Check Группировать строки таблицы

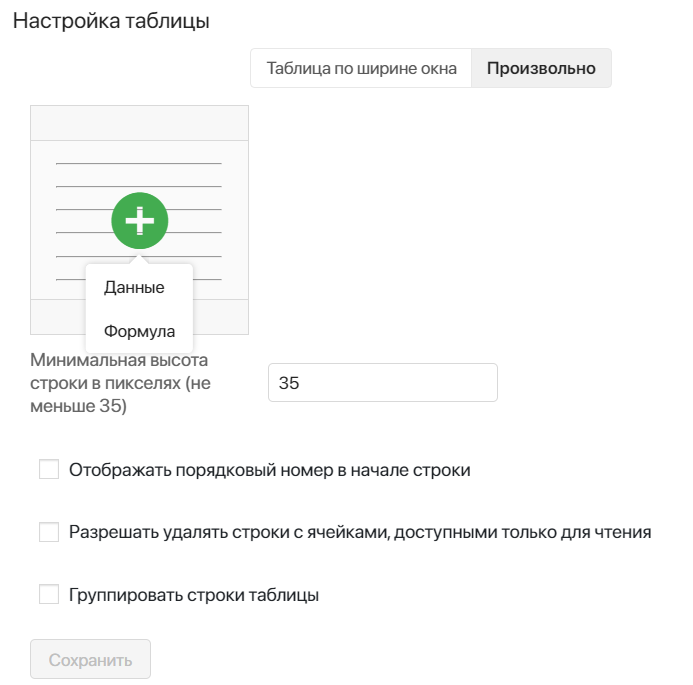[x=49, y=594]
